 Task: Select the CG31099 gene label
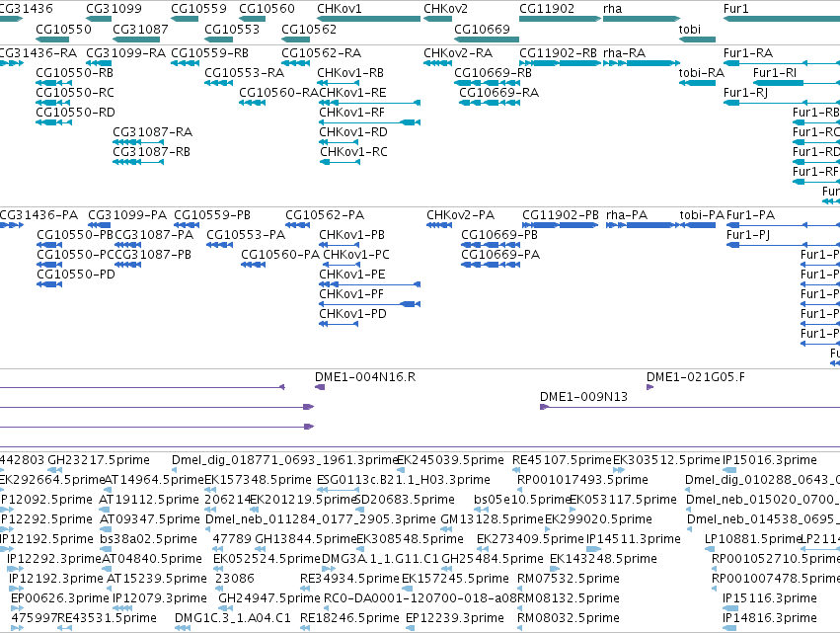114,9
